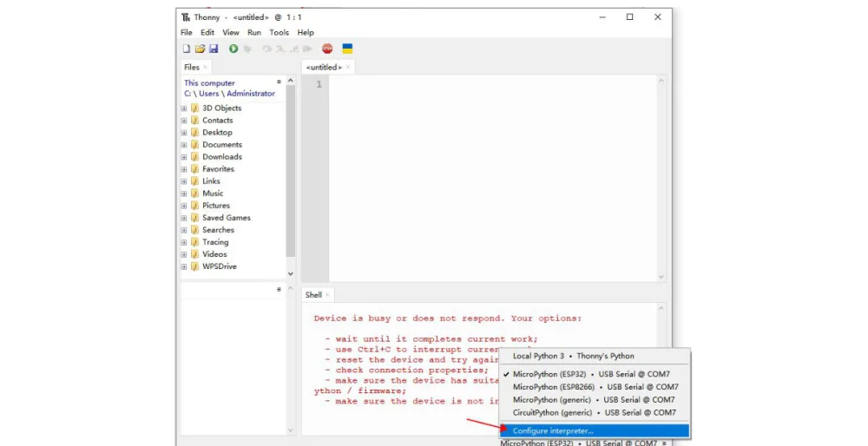Screen dimensions: 868x446
Task: Click the editor scroll up arrow
Action: 661,81
